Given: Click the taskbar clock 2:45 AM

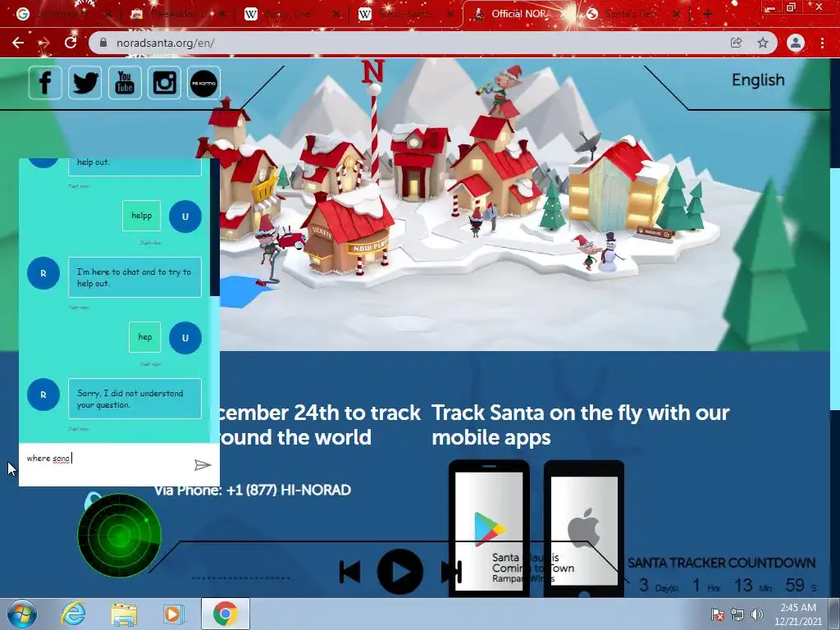Looking at the screenshot, I should [x=797, y=614].
